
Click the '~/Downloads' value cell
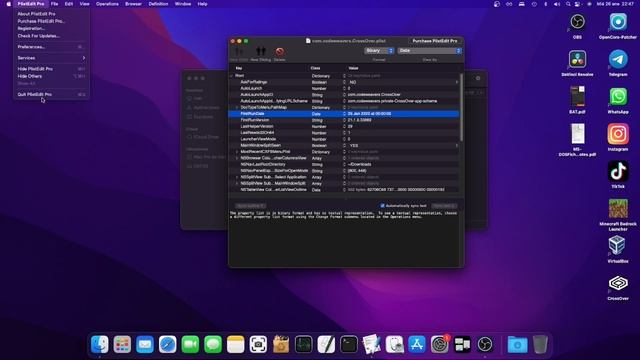coord(360,164)
